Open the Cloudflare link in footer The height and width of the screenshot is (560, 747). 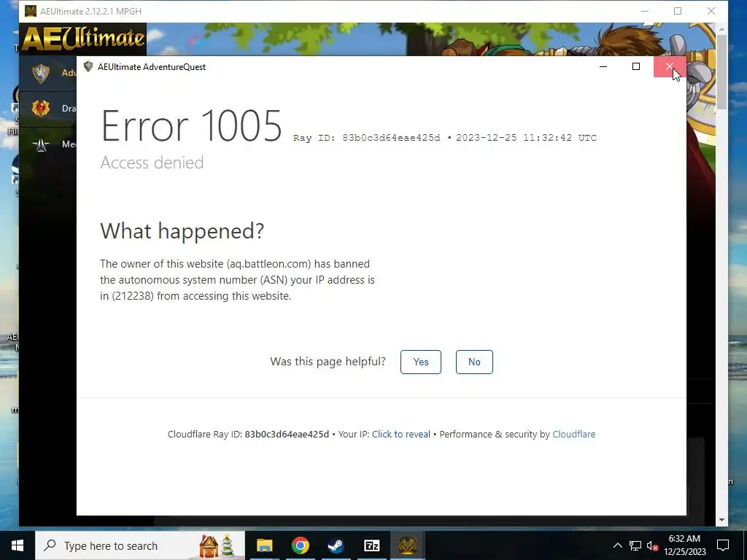coord(573,435)
